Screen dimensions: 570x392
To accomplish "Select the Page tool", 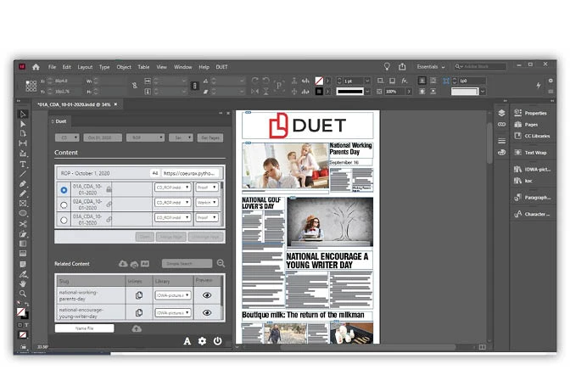I will [23, 133].
